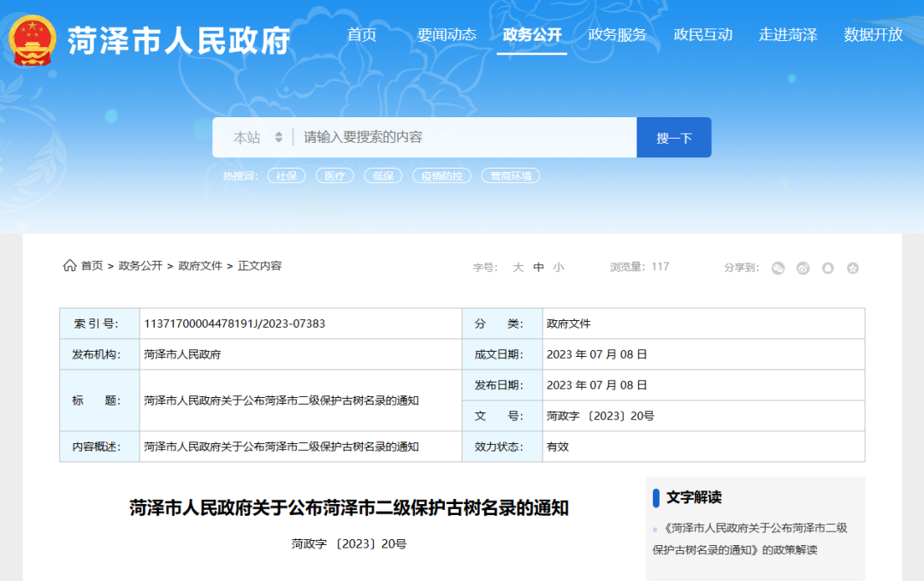Screen dimensions: 924x581
Task: Click the national emblem logo
Action: (x=34, y=36)
